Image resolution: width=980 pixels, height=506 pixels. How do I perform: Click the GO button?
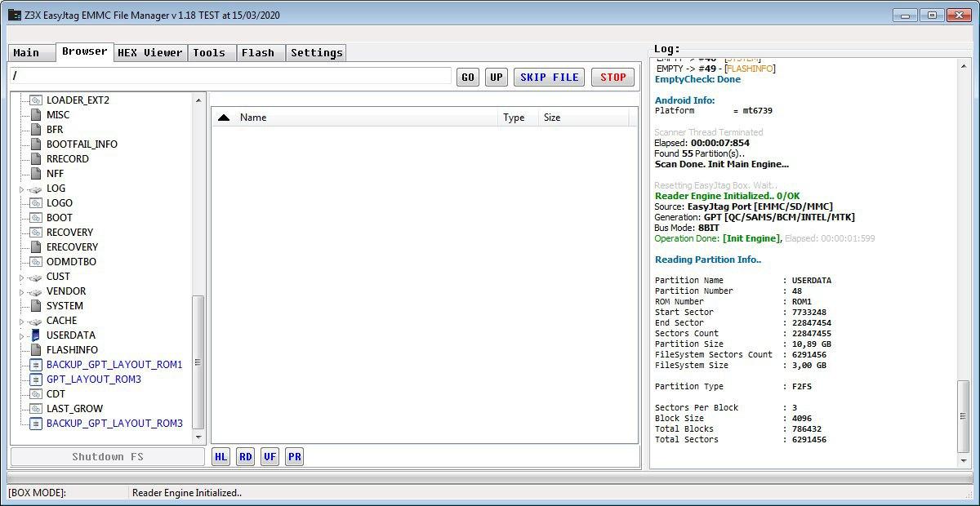tap(467, 78)
